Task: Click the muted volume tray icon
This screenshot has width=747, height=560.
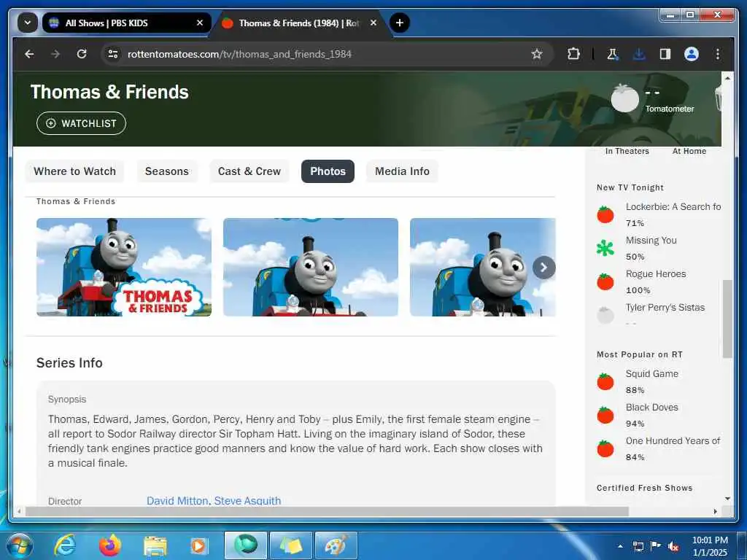Action: [673, 546]
